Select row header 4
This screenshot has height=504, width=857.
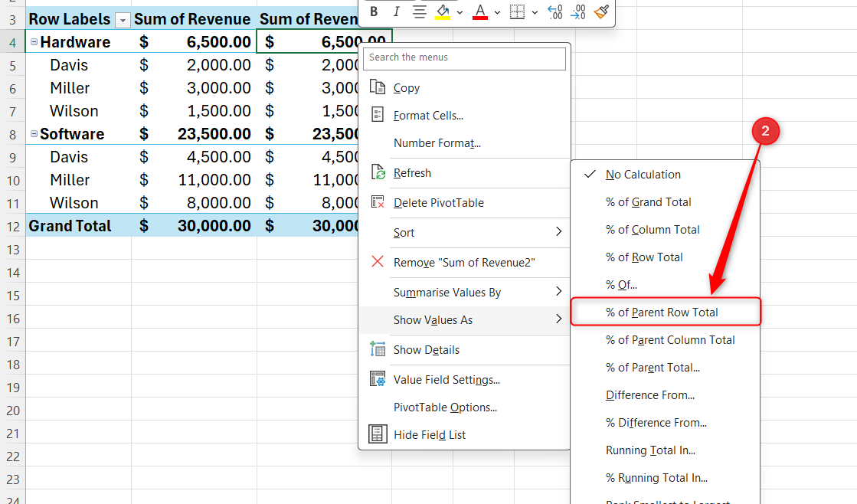tap(12, 42)
